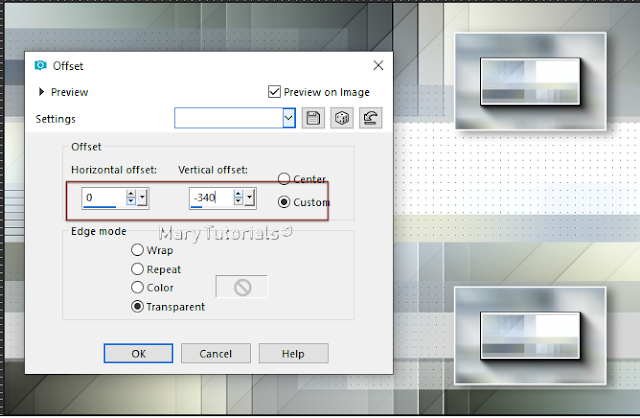Choose the Wrap edge mode
This screenshot has height=418, width=640.
point(138,251)
